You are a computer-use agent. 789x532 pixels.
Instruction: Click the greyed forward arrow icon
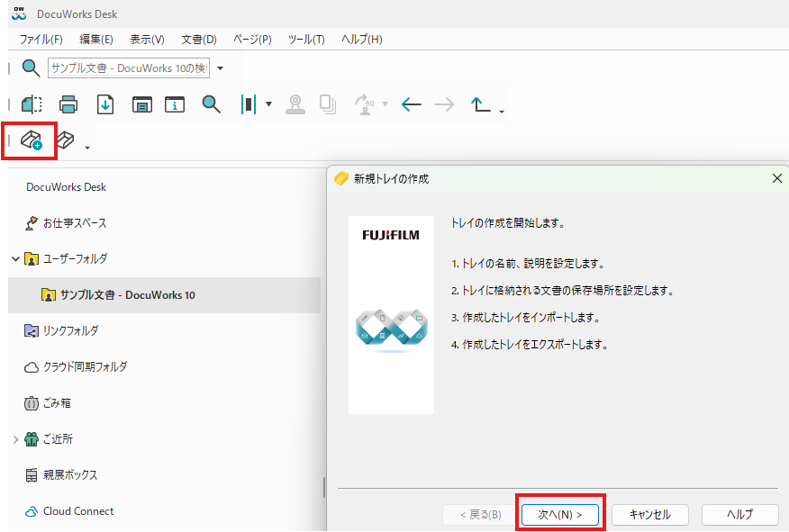444,104
